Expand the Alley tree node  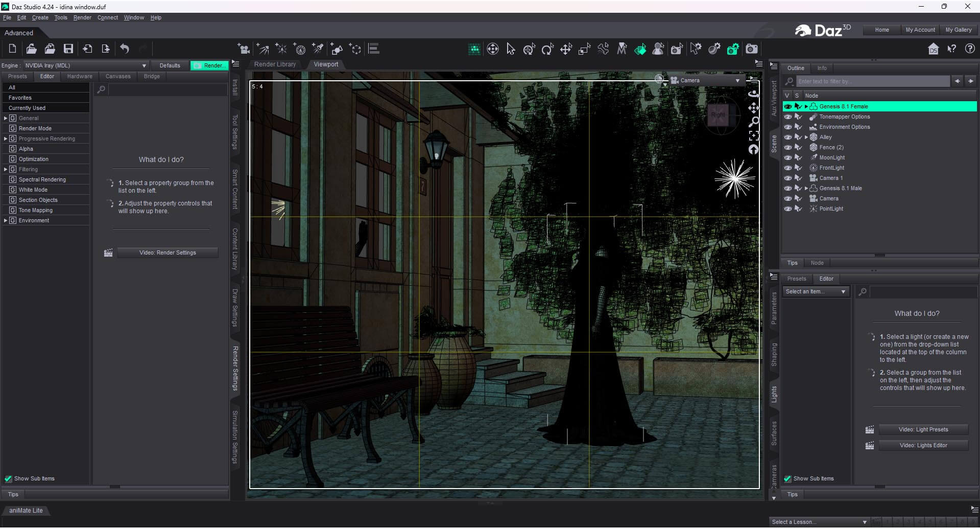[x=806, y=137]
